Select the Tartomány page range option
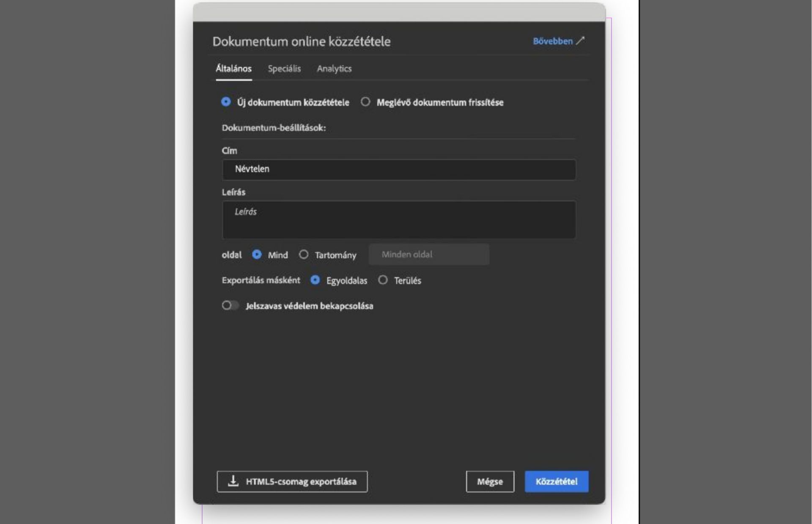The width and height of the screenshot is (812, 524). click(x=304, y=255)
